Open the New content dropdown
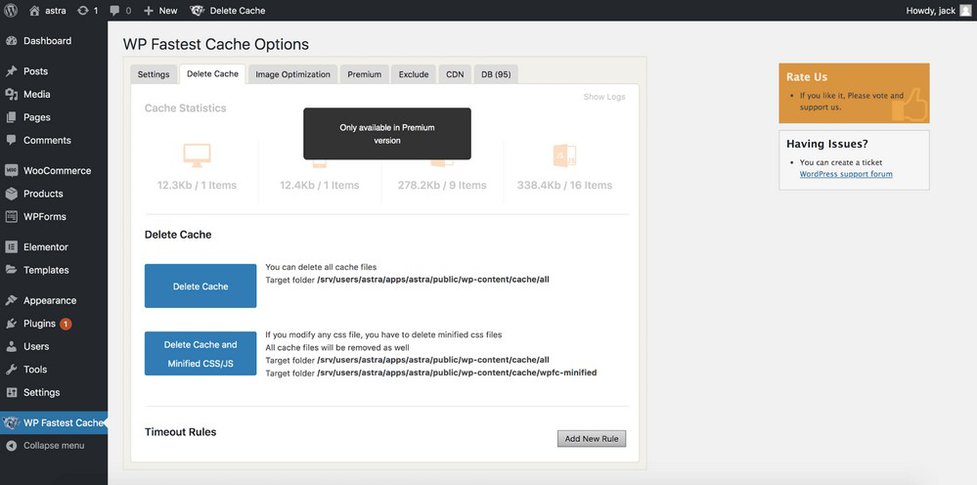Screen dimensions: 977x485 click(x=160, y=10)
